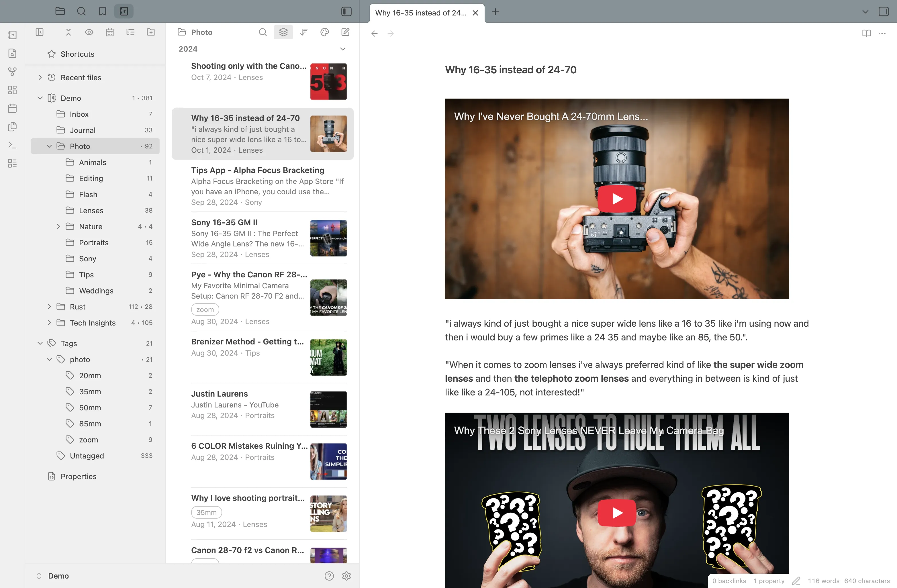The width and height of the screenshot is (897, 588).
Task: Expand the Recent files section
Action: (x=40, y=78)
